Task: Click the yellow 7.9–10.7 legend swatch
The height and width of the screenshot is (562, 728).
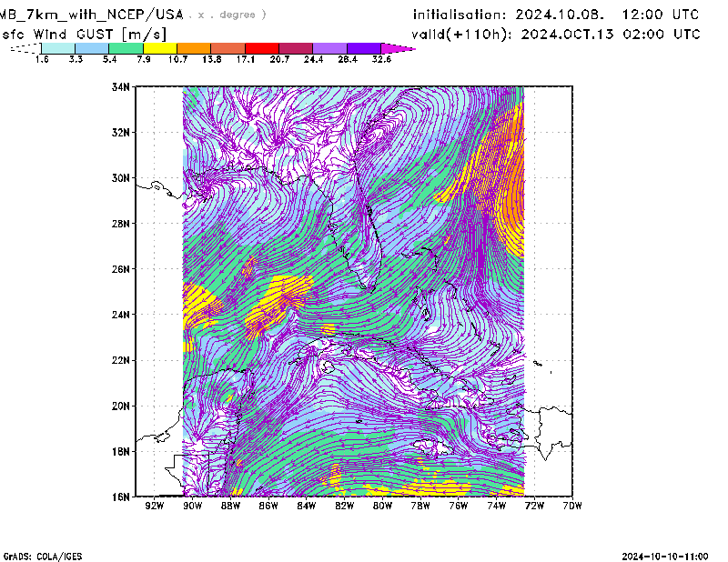Action: click(x=160, y=48)
